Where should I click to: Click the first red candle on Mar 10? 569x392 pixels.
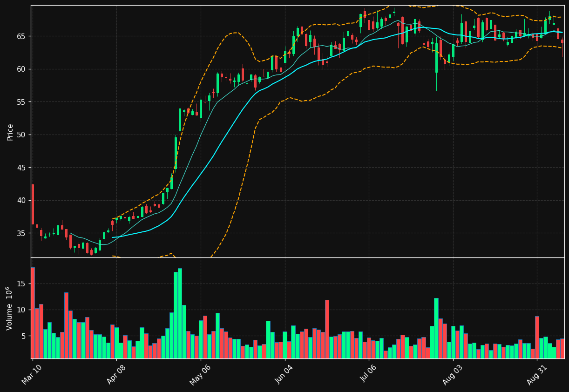pos(33,204)
